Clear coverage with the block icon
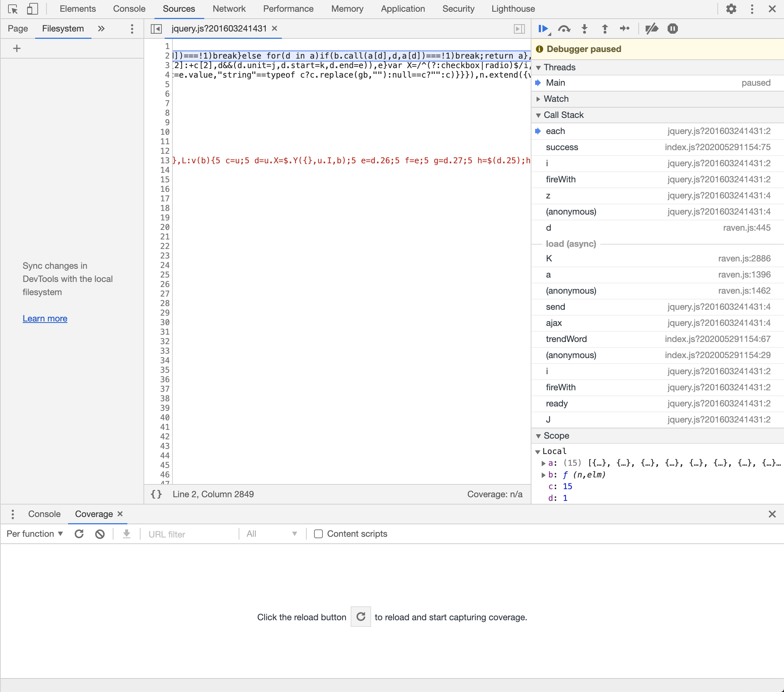 click(100, 534)
